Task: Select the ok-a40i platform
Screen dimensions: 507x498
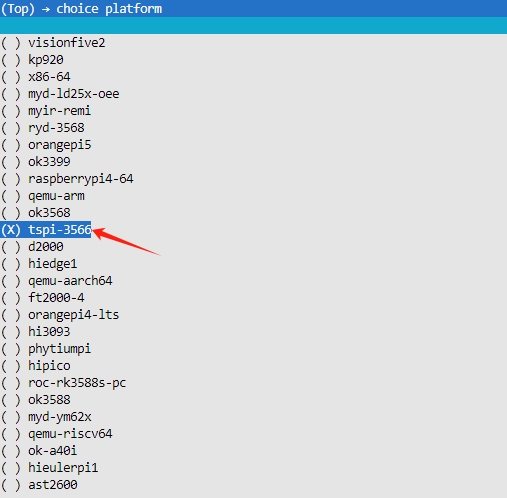Action: point(39,451)
